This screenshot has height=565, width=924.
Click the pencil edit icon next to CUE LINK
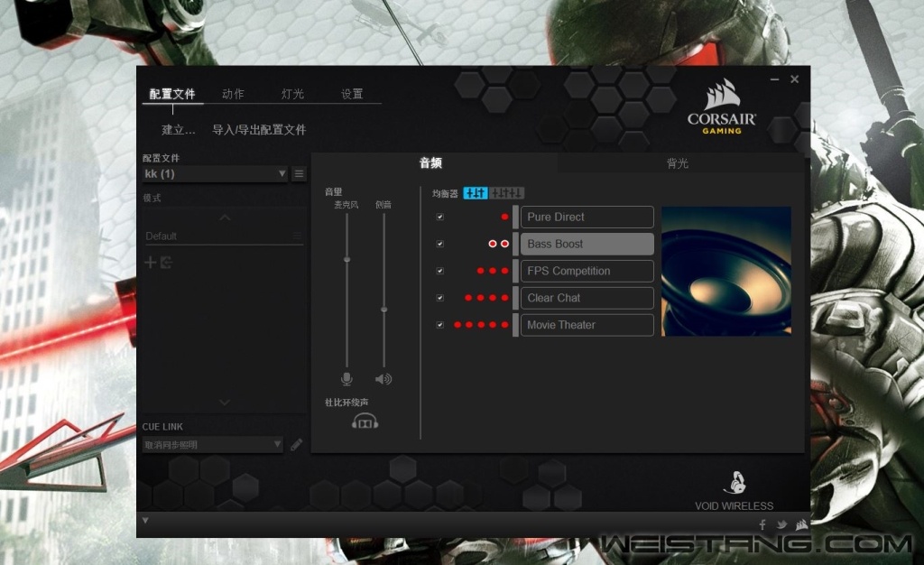(x=296, y=444)
